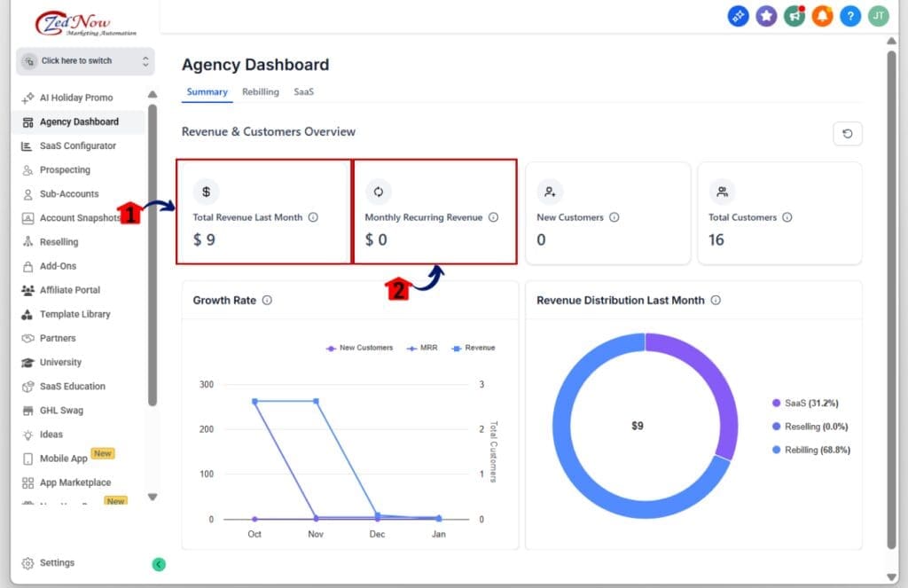This screenshot has height=588, width=908.
Task: Expand the Click here to switch account selector
Action: 84,60
